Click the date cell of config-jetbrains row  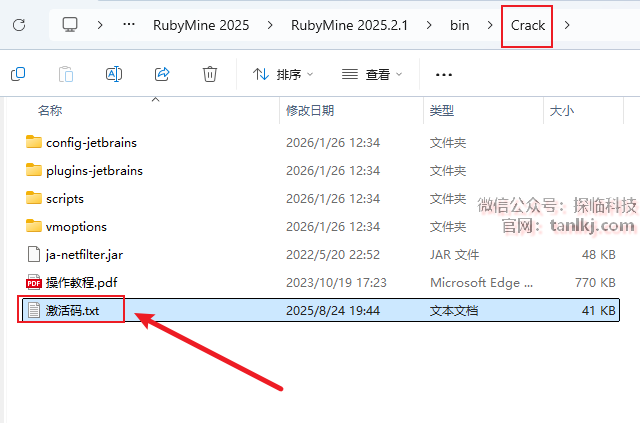coord(333,142)
